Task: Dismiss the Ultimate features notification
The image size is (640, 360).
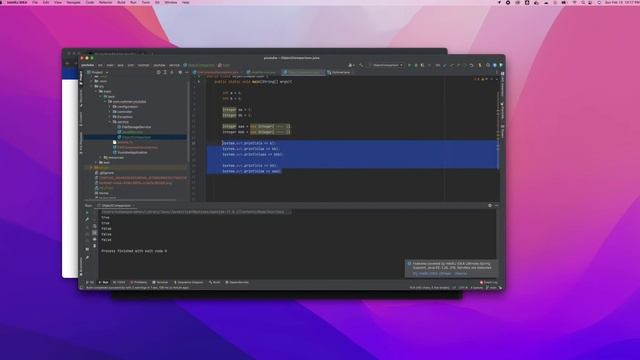Action: (x=460, y=273)
